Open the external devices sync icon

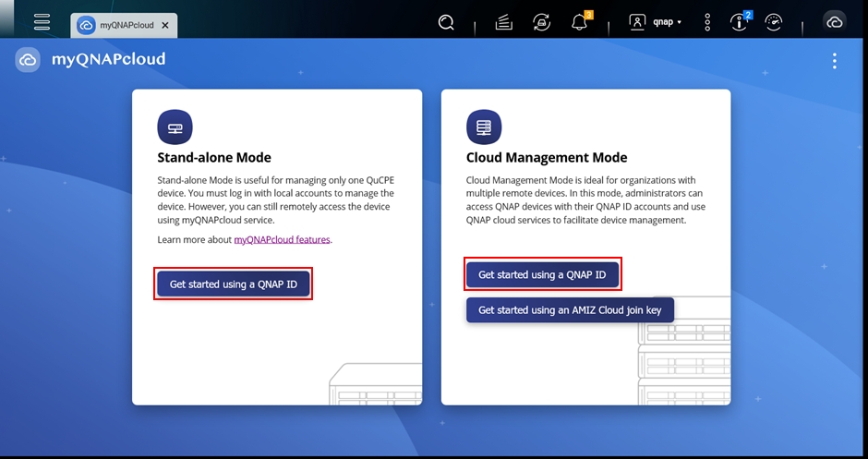pos(541,22)
